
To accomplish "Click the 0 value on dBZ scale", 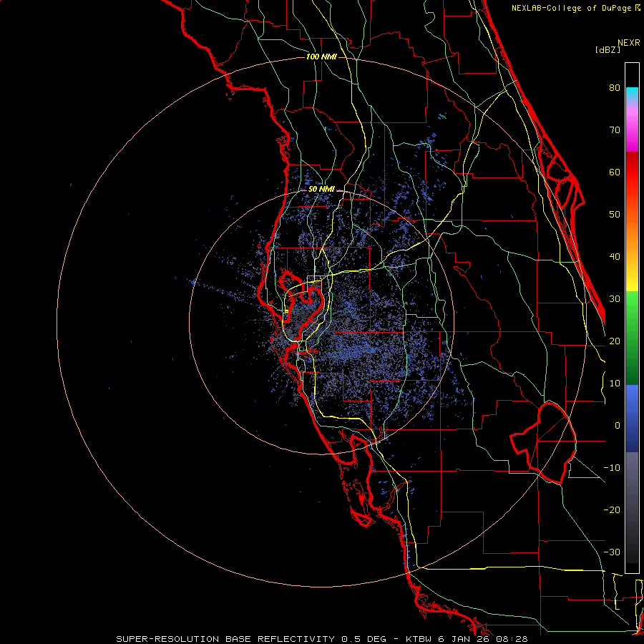I will click(x=618, y=426).
